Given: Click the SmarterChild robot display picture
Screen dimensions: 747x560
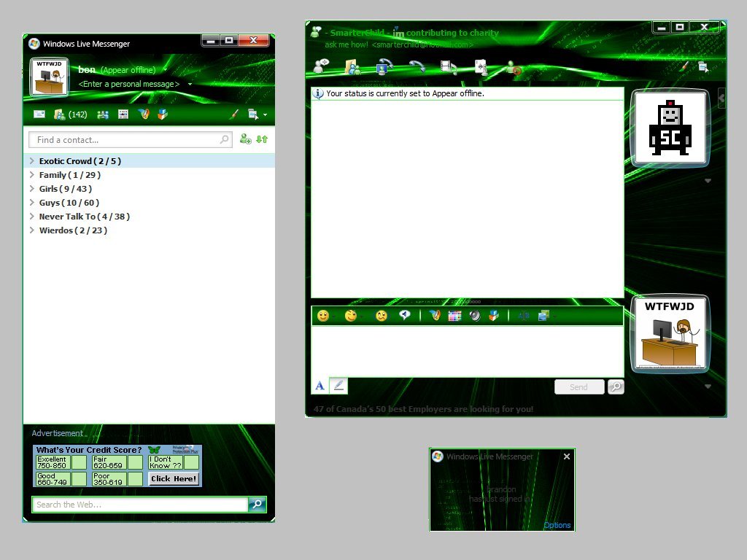Looking at the screenshot, I should pyautogui.click(x=670, y=128).
